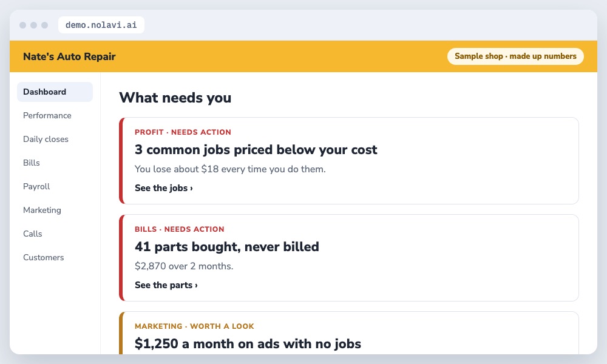
Task: Click the middle window control dot
Action: pos(33,25)
